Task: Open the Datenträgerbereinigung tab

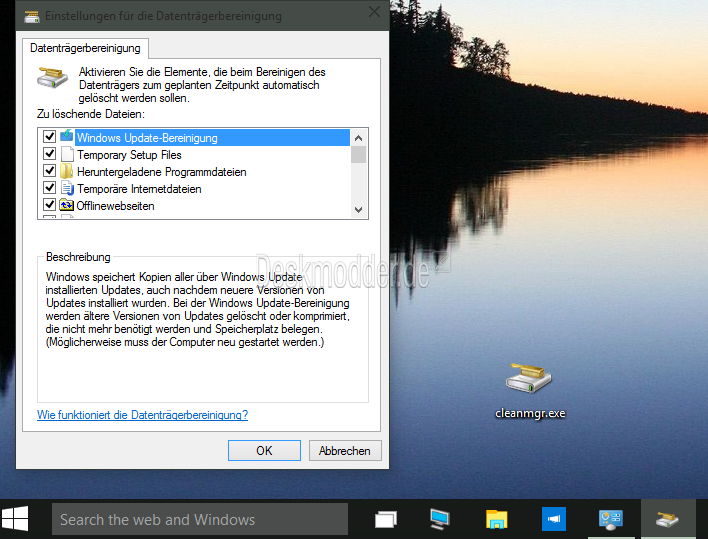Action: [85, 48]
